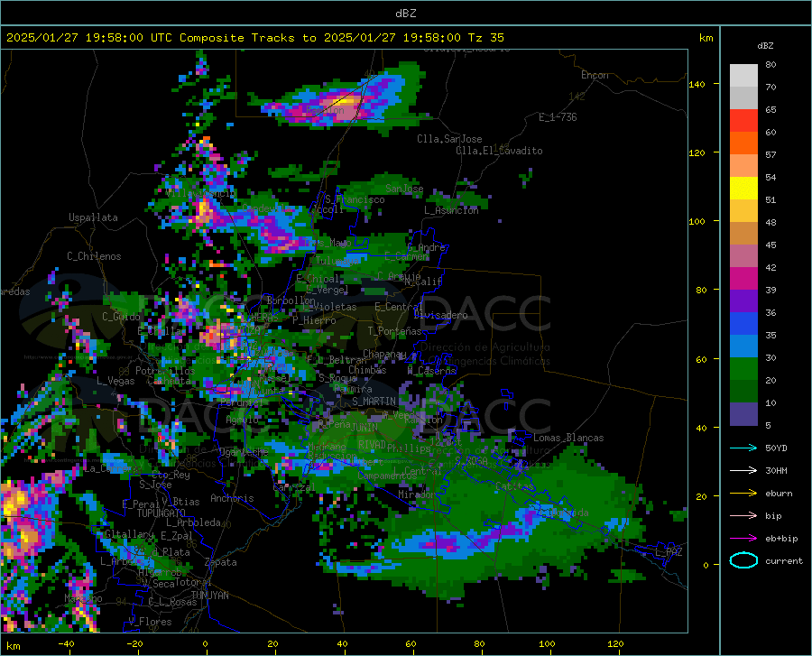Viewport: 812px width, 656px height.
Task: Click the Anchoris map label
Action: (232, 498)
